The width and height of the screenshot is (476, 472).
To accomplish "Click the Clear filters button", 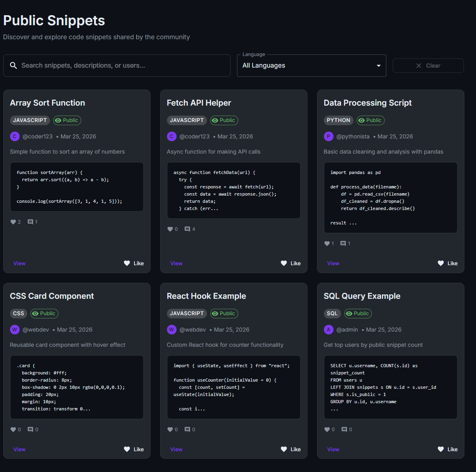I will [x=428, y=66].
